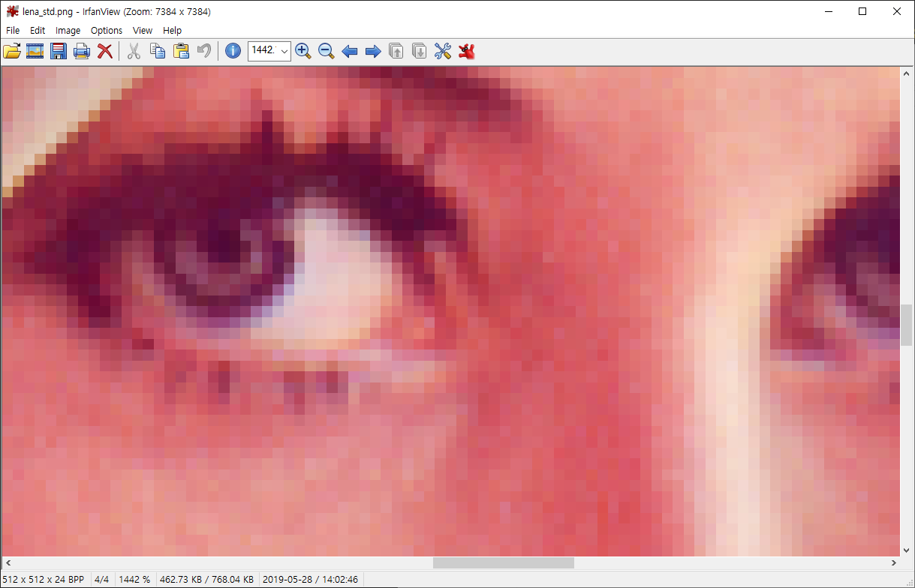915x588 pixels.
Task: Open the Image menu
Action: pyautogui.click(x=68, y=31)
